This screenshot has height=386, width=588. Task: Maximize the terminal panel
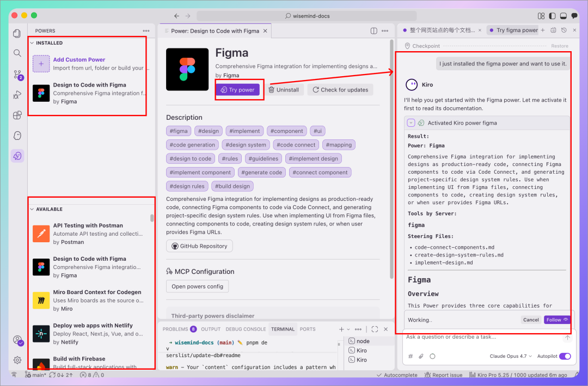coord(375,329)
